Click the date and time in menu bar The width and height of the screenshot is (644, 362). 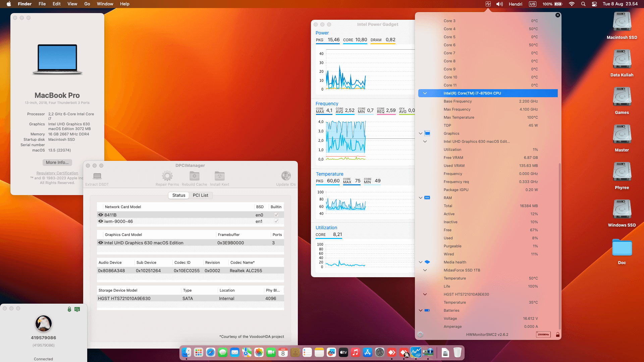(620, 4)
